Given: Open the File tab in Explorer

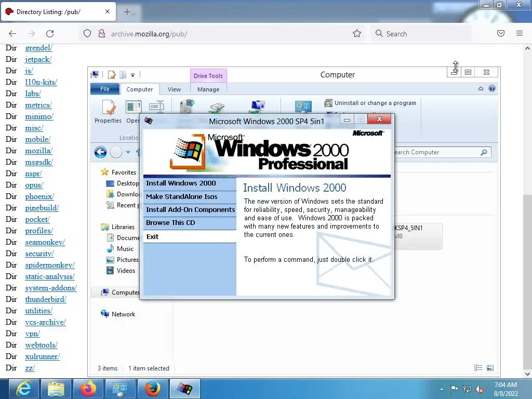Looking at the screenshot, I should 105,89.
